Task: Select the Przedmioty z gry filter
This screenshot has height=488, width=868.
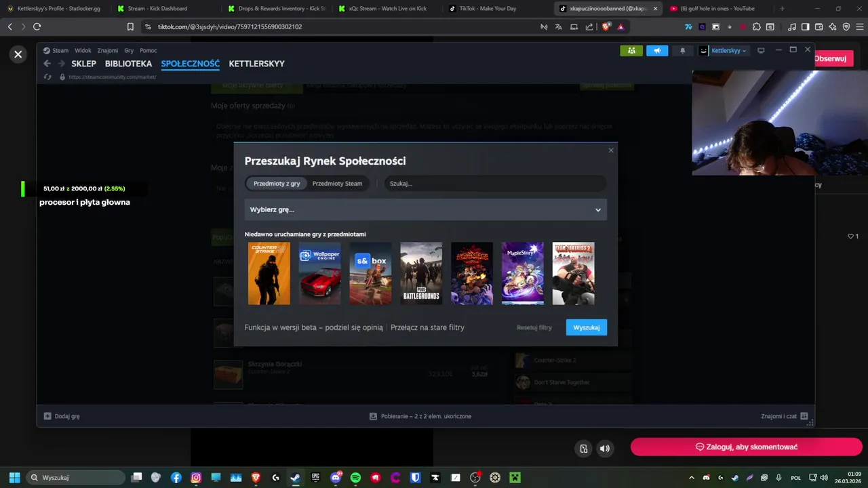Action: coord(277,184)
